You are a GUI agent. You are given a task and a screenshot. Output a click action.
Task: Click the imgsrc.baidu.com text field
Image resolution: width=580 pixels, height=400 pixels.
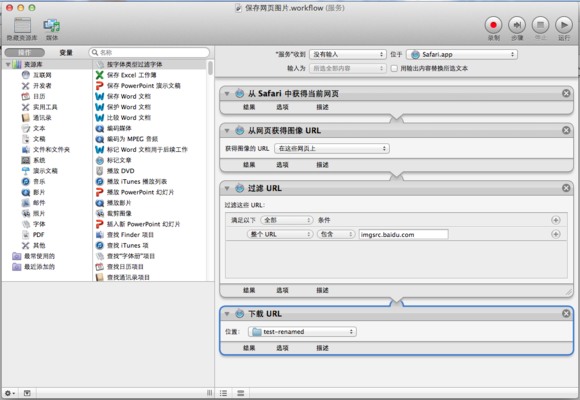pyautogui.click(x=404, y=234)
